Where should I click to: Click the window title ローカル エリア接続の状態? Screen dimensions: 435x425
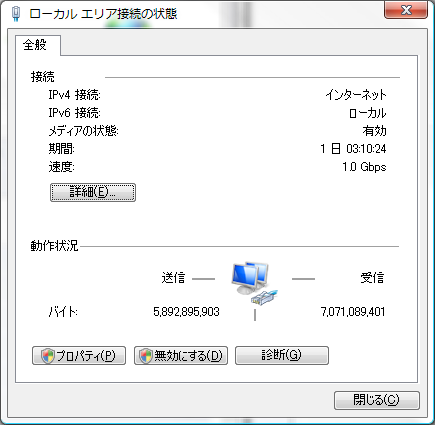tap(103, 14)
